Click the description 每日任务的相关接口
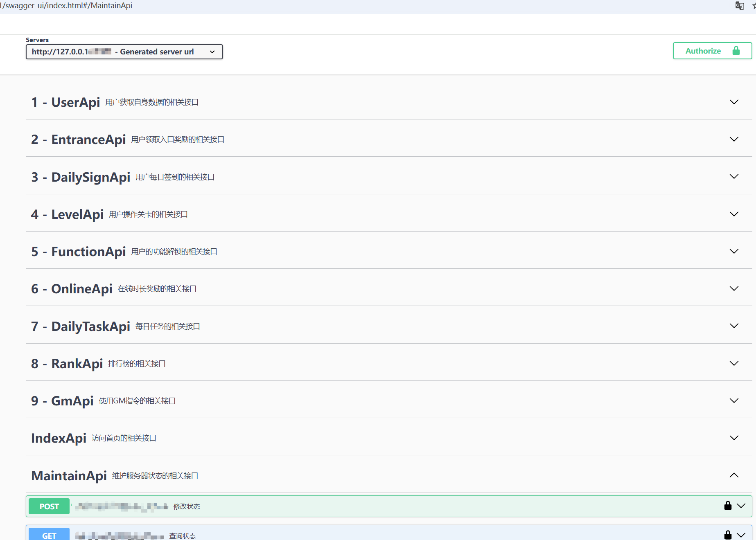This screenshot has height=540, width=756. coord(168,326)
